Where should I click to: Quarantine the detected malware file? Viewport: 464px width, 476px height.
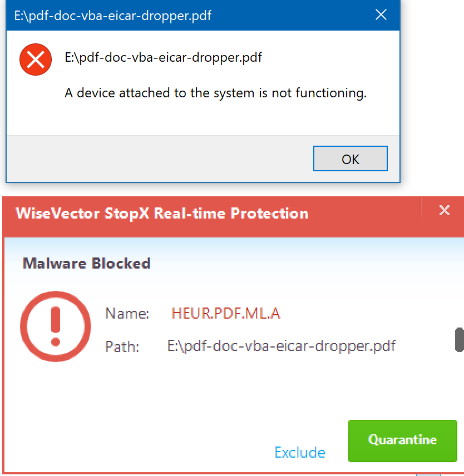[x=402, y=440]
